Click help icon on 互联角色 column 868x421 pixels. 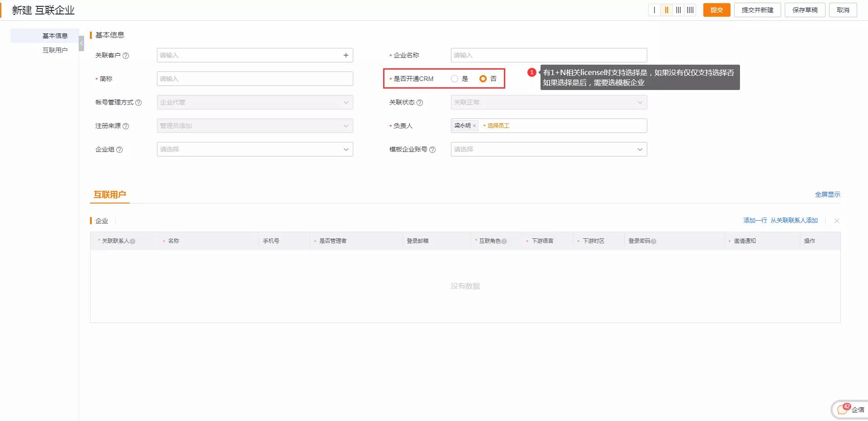coord(504,241)
